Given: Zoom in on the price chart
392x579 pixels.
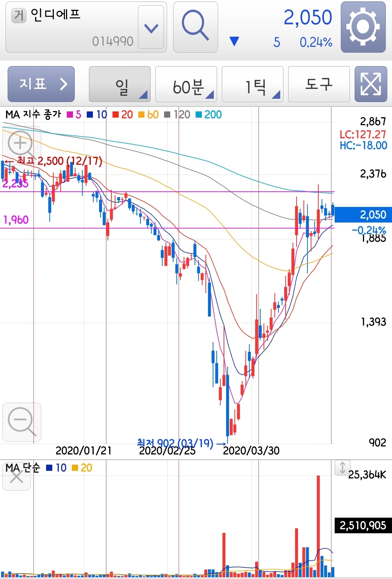Looking at the screenshot, I should [x=21, y=145].
